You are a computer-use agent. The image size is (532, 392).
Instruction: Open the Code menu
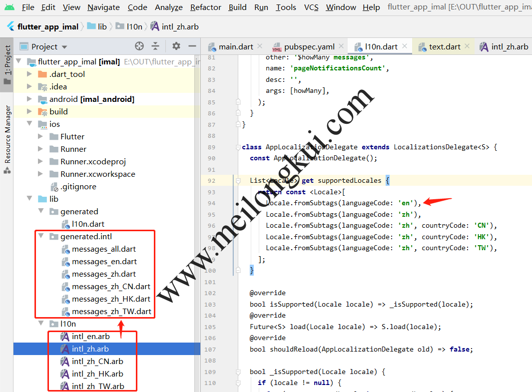click(137, 7)
